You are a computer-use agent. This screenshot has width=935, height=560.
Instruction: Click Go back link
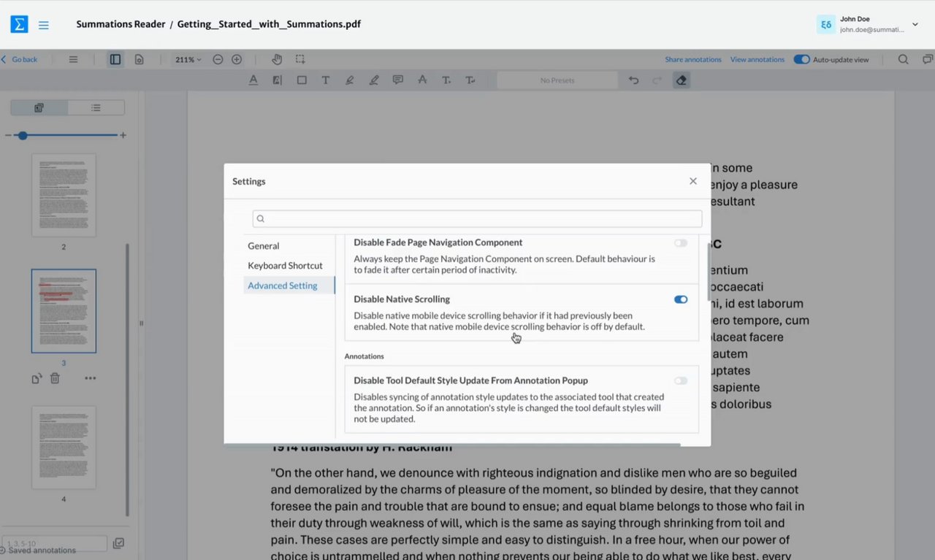pyautogui.click(x=20, y=59)
